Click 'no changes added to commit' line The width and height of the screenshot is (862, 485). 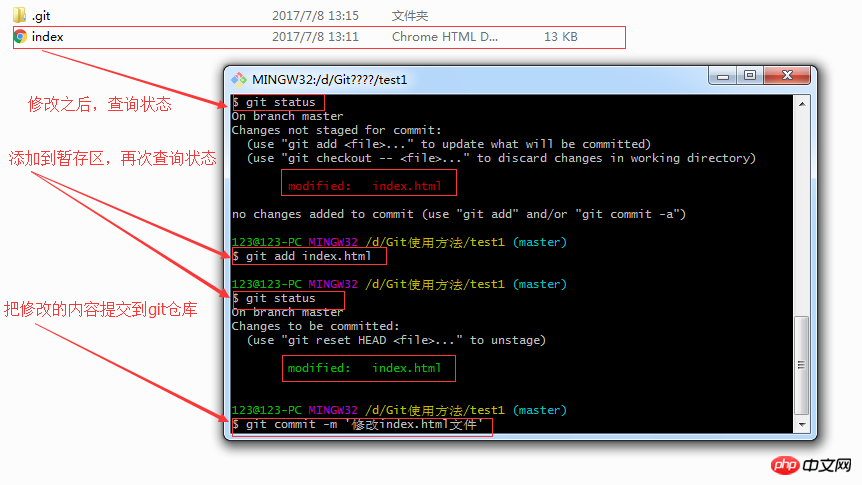click(458, 214)
